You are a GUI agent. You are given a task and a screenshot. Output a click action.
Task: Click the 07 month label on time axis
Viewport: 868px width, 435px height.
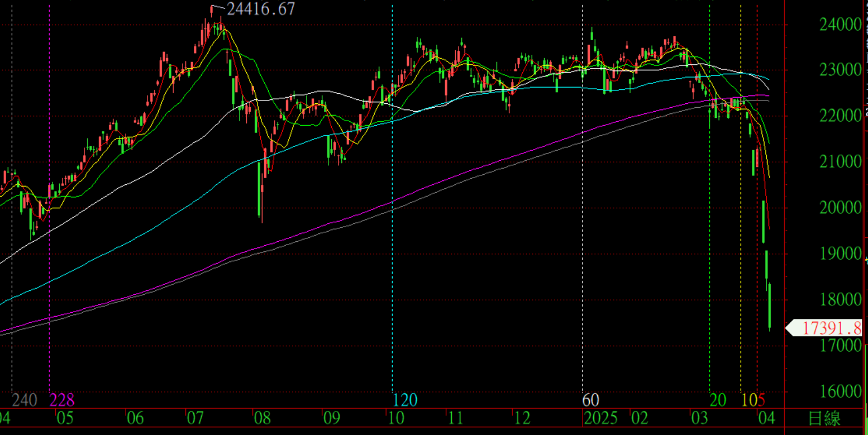195,418
